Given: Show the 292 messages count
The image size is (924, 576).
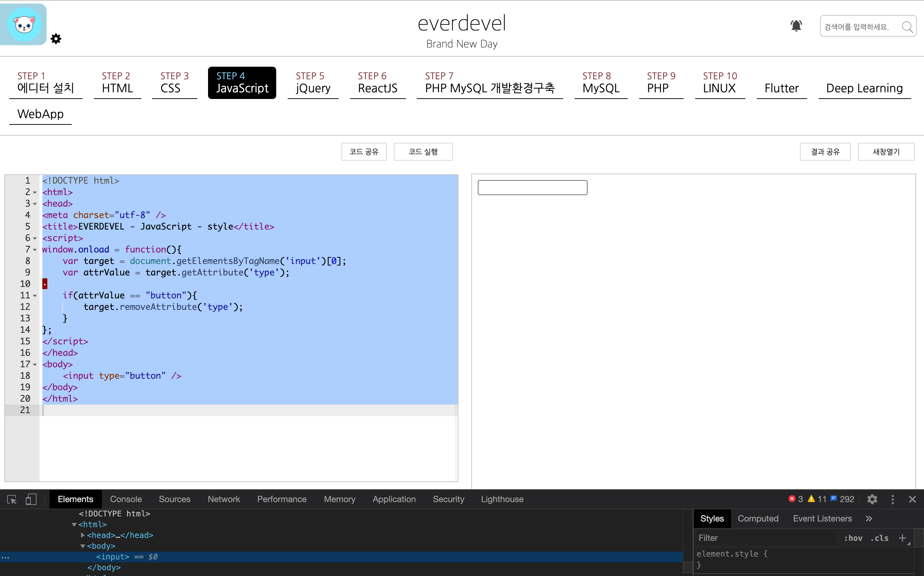Looking at the screenshot, I should point(843,500).
